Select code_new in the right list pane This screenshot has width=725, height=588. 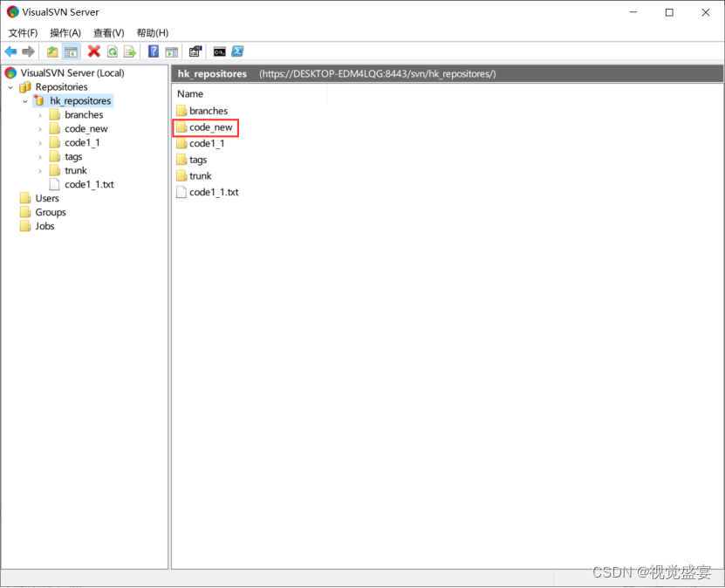point(211,127)
